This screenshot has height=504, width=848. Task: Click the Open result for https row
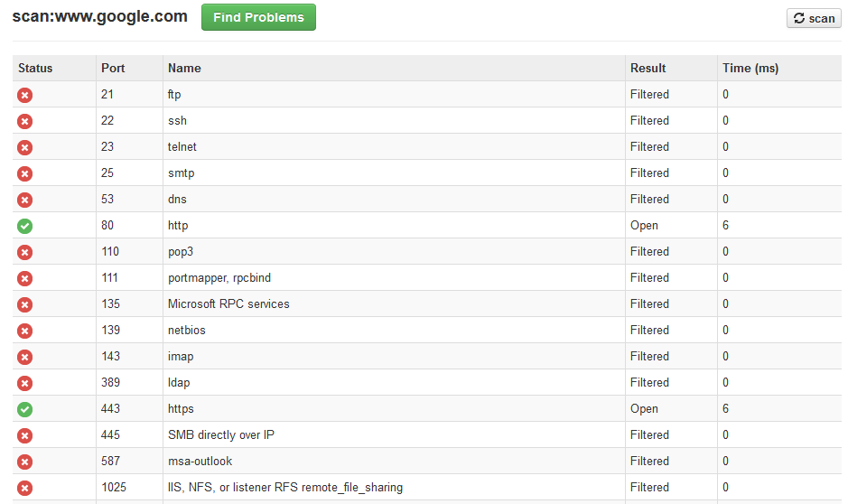point(644,409)
